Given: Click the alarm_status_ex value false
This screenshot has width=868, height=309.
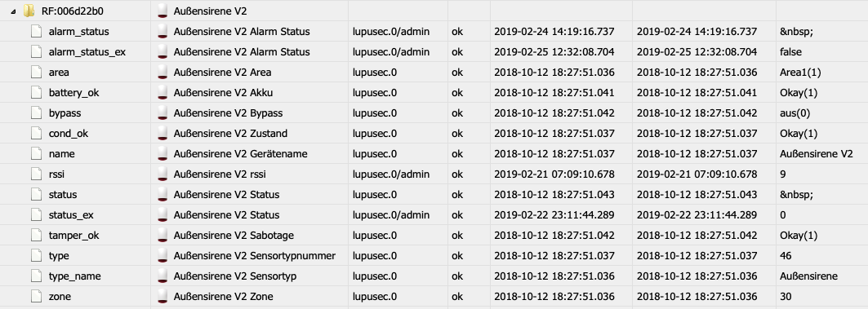Looking at the screenshot, I should pyautogui.click(x=790, y=52).
